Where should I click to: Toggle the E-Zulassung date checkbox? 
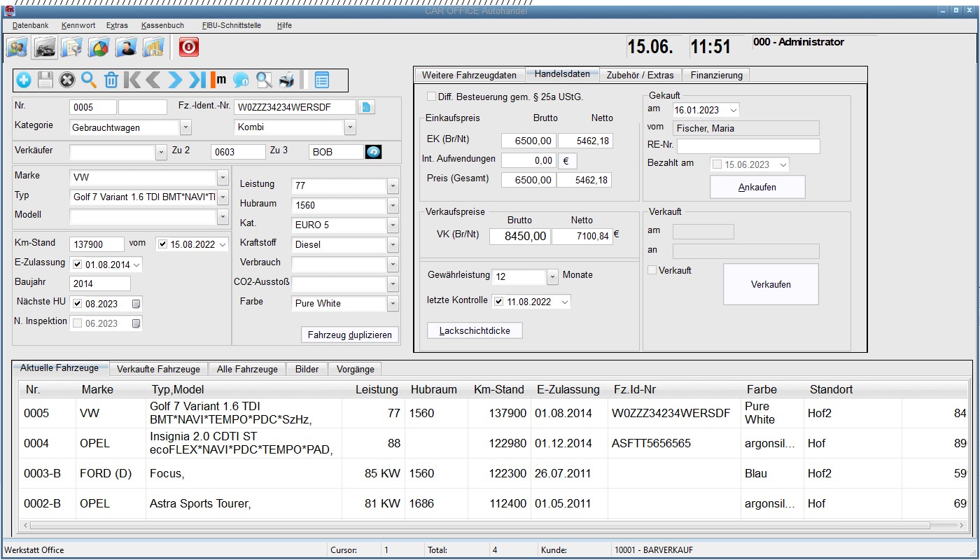[78, 265]
